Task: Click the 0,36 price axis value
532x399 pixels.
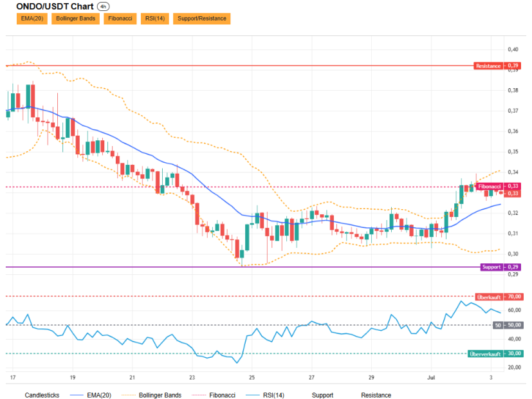Action: click(x=513, y=131)
